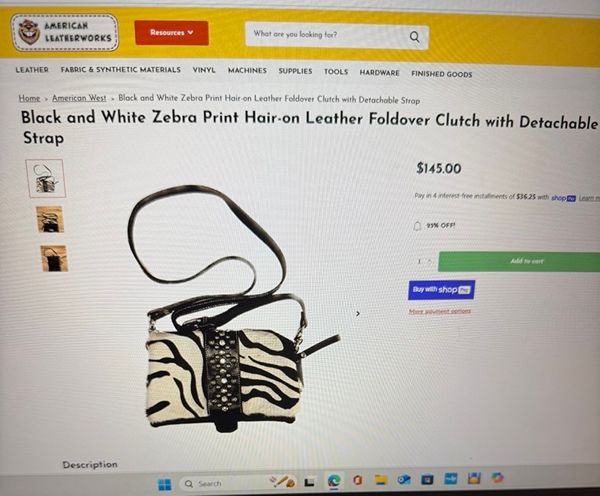
Task: Open the More payment options link
Action: point(440,311)
